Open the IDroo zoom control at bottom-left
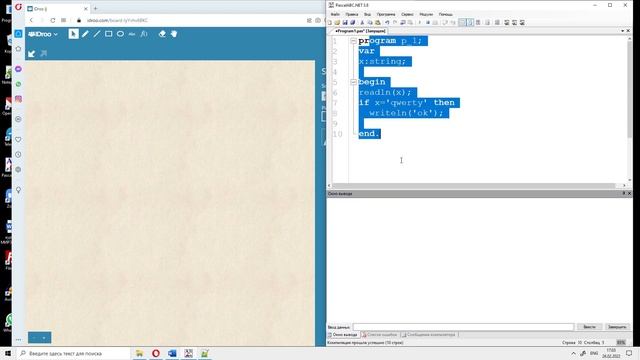Image resolution: width=640 pixels, height=360 pixels. (40, 338)
